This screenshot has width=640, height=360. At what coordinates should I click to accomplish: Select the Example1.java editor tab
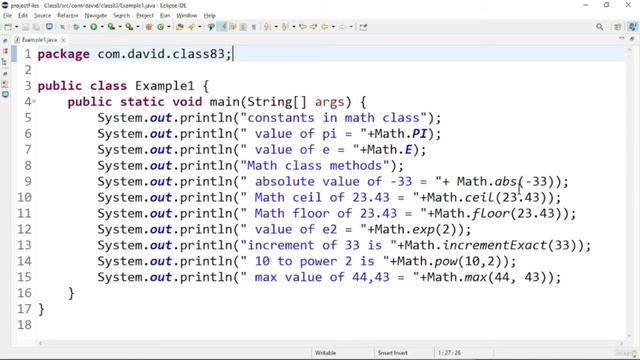[39, 40]
